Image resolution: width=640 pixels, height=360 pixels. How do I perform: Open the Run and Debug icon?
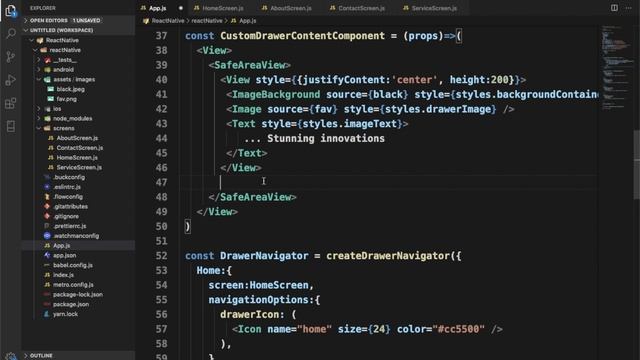11,80
